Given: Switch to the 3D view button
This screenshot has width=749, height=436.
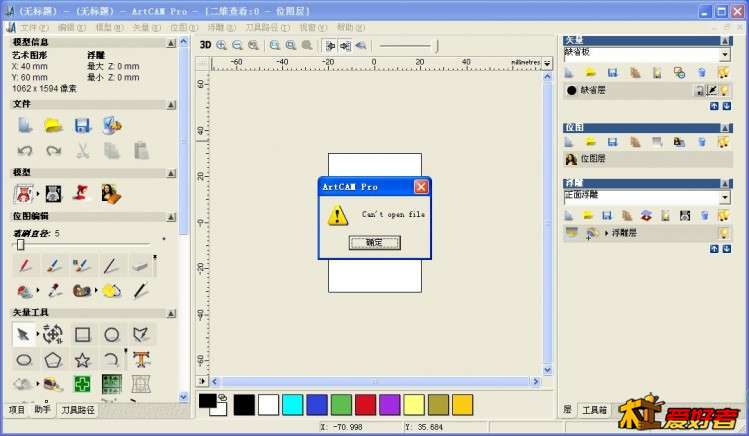Looking at the screenshot, I should (205, 45).
